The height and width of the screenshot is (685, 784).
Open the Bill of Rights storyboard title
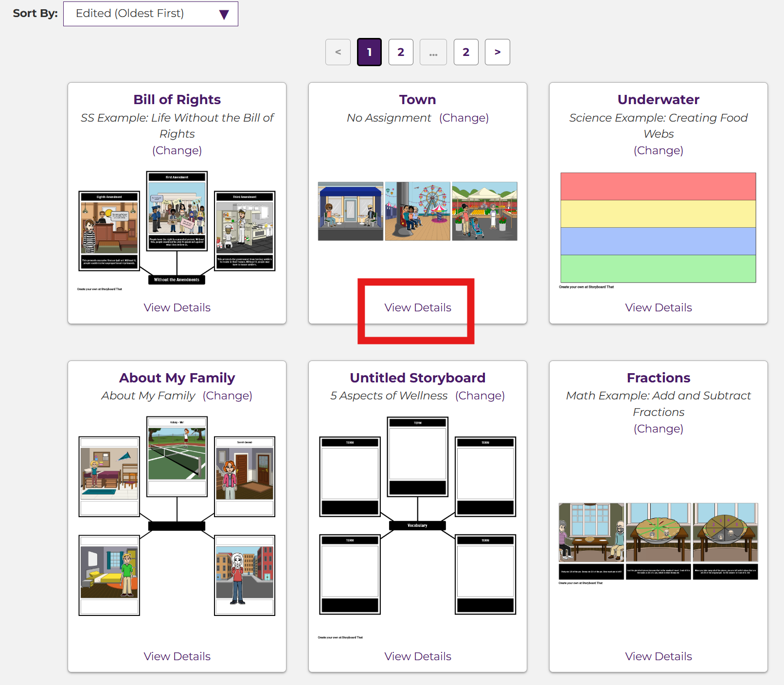point(177,100)
